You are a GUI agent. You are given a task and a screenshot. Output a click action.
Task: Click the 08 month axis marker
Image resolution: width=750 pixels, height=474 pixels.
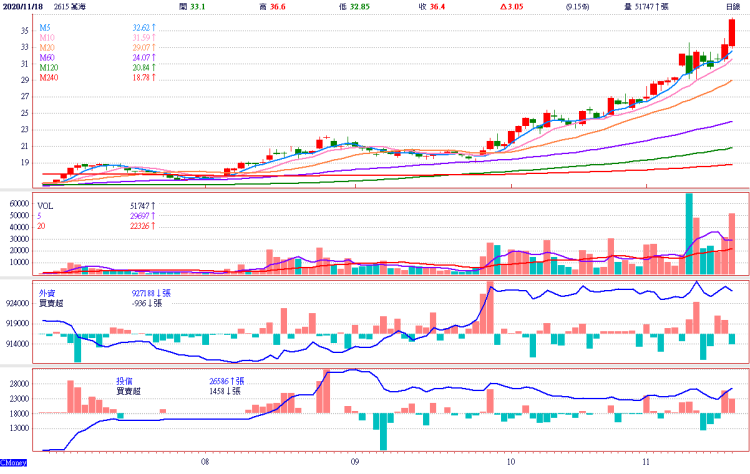(x=204, y=462)
